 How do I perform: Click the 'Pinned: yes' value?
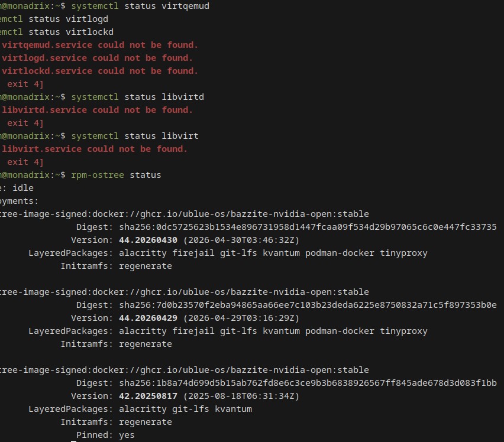127,435
